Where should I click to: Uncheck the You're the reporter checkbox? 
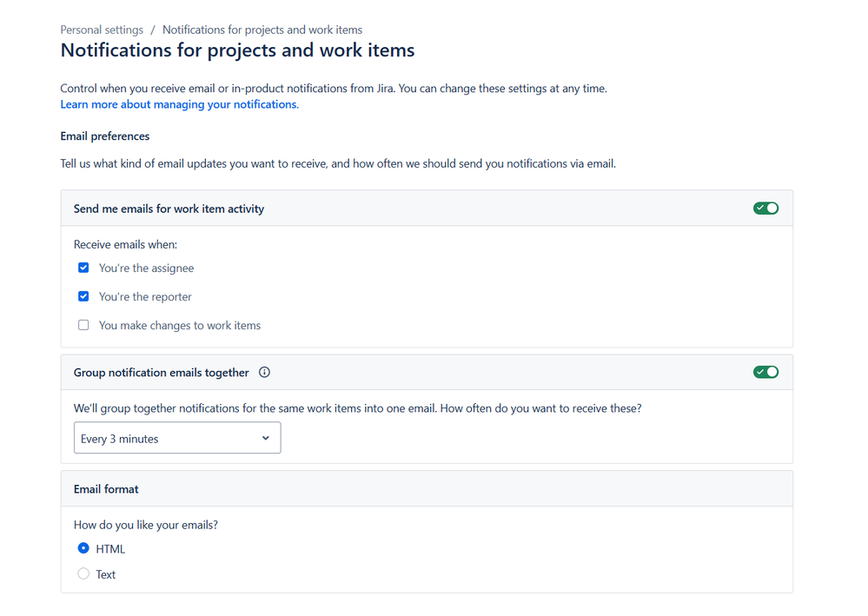click(x=83, y=296)
